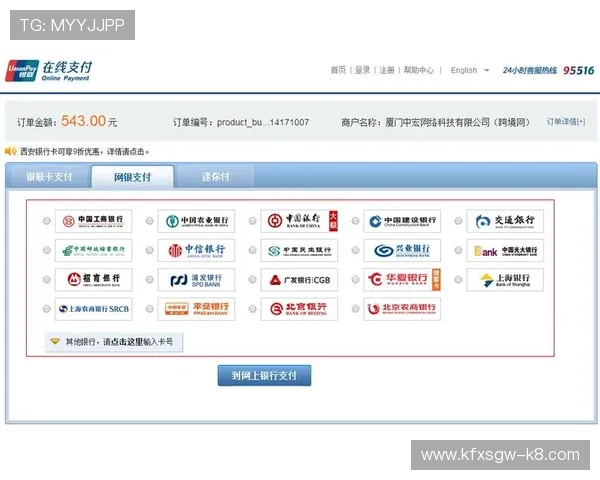The image size is (600, 480).
Task: Click the 西安银行卡 discount notice text
Action: [85, 152]
